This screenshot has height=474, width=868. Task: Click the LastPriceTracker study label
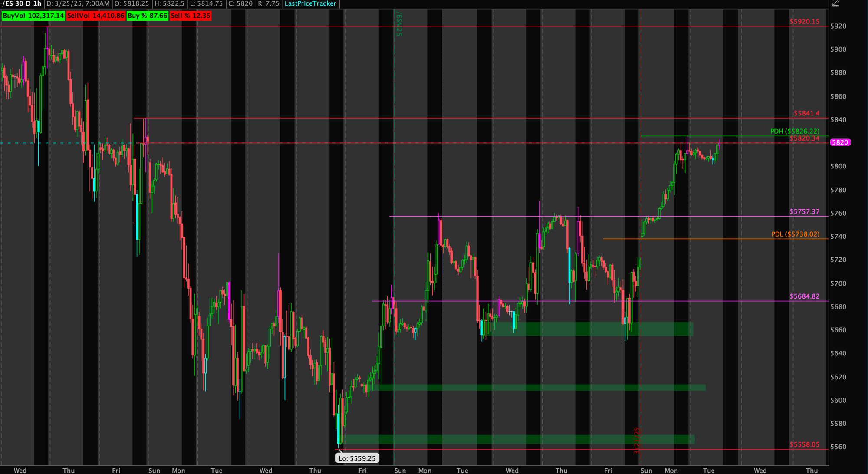click(310, 3)
